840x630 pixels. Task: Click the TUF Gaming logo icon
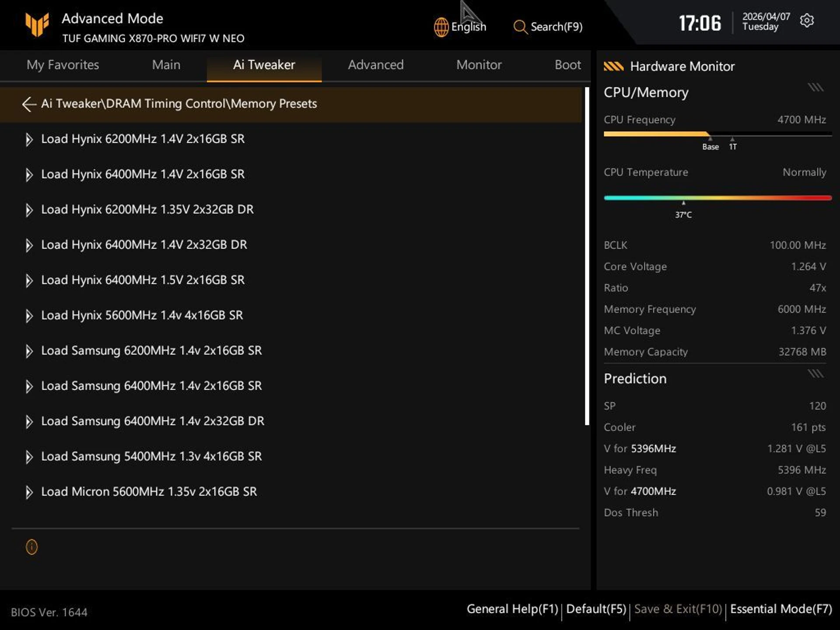[37, 24]
